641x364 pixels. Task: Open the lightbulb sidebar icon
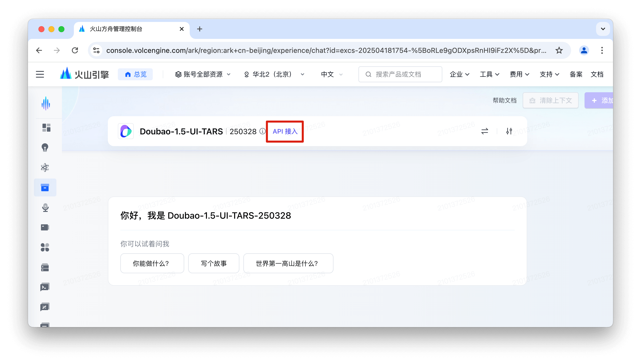coord(45,148)
